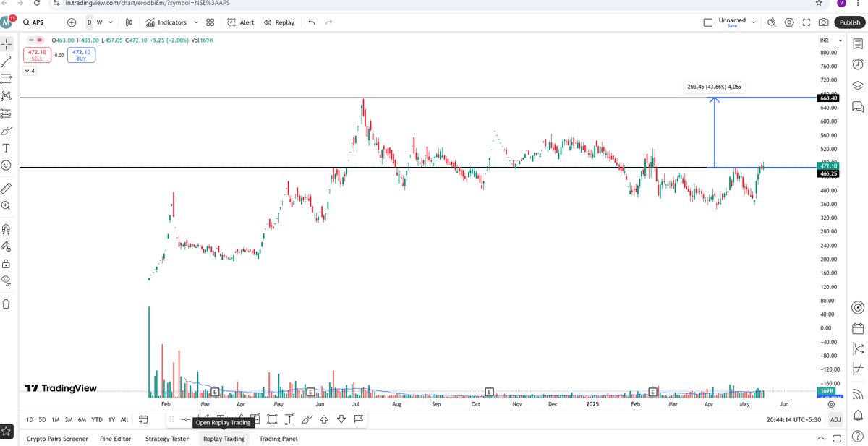Screen dimensions: 868x446
Task: Set the range to YTD
Action: coord(97,419)
